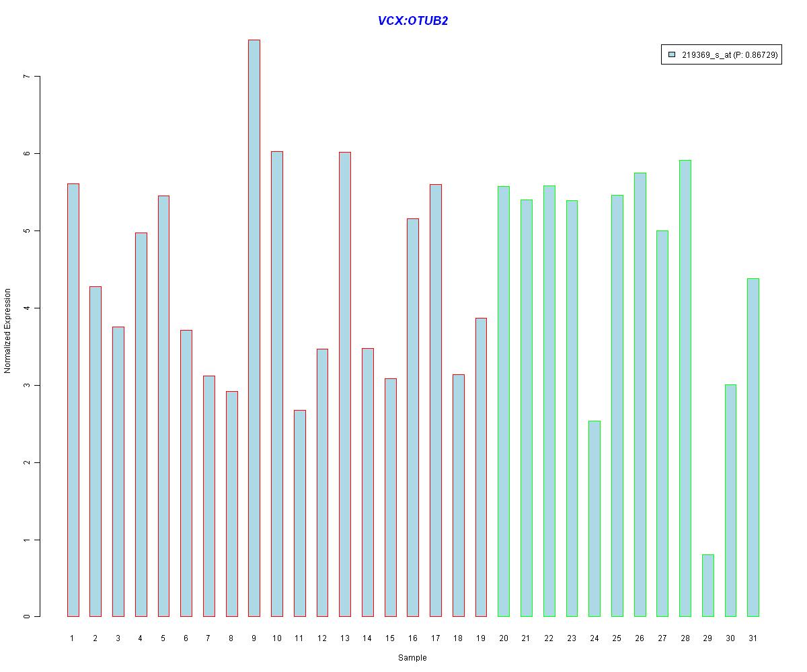The height and width of the screenshot is (672, 807).
Task: Click x-axis sample label 20
Action: (504, 638)
